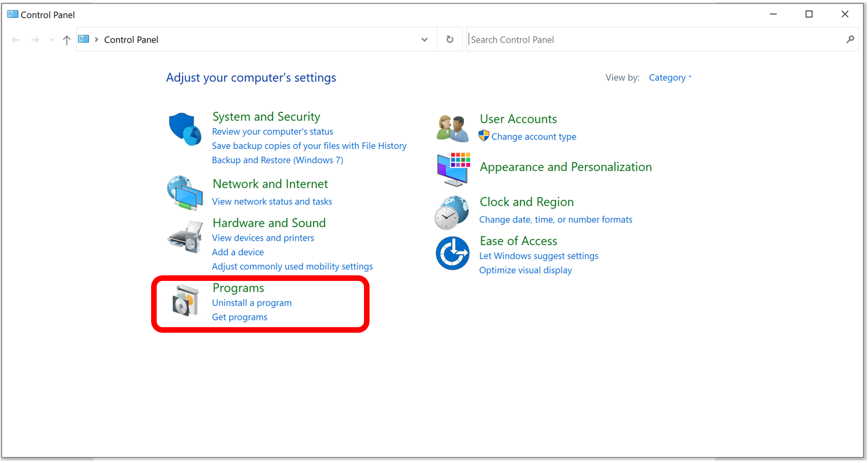Open Uninstall a program
This screenshot has width=868, height=463.
pyautogui.click(x=251, y=302)
